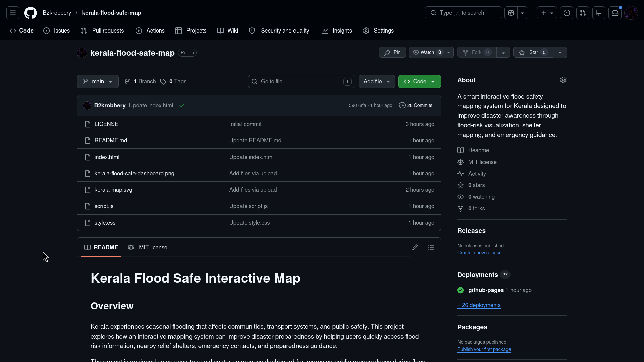The image size is (644, 362).
Task: Open the Actions tab
Action: click(150, 31)
